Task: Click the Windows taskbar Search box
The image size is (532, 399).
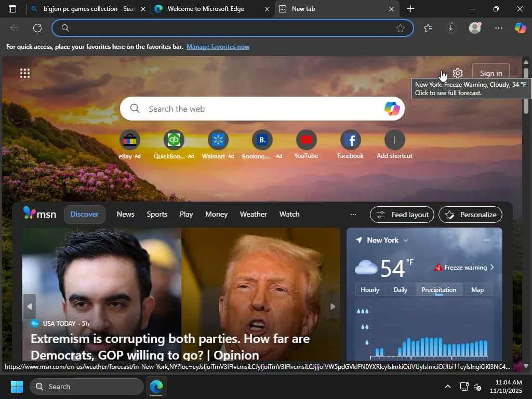Action: click(87, 387)
